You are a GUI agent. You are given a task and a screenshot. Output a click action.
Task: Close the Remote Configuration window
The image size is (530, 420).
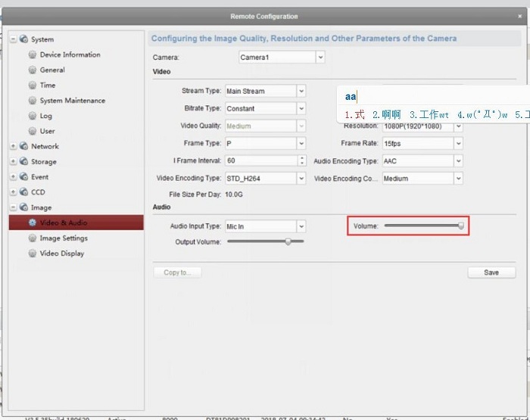coord(520,16)
